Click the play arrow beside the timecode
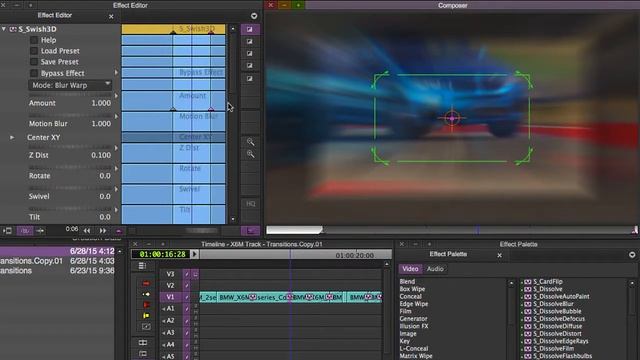Image resolution: width=640 pixels, height=360 pixels. point(194,254)
